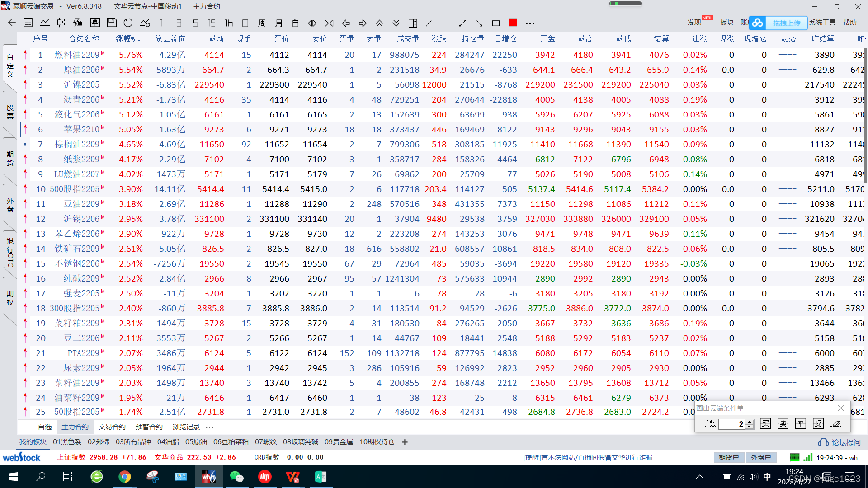868x488 pixels.
Task: Expand more bottom tabs ellipsis after 浏览记录
Action: tap(210, 427)
